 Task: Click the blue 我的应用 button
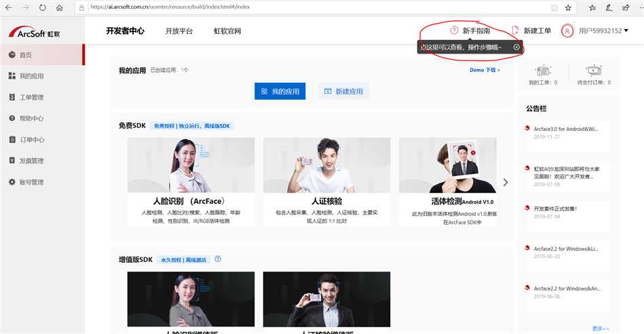pyautogui.click(x=280, y=91)
